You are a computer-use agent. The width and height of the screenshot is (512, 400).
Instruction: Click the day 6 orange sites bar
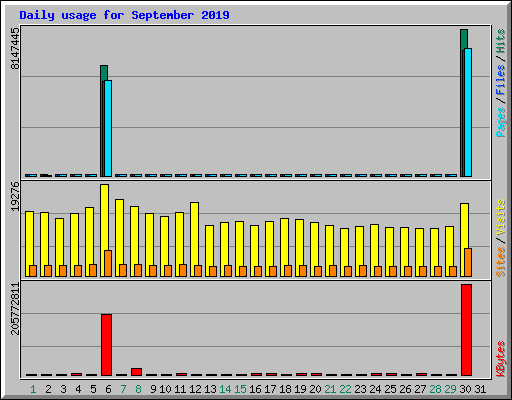108,263
